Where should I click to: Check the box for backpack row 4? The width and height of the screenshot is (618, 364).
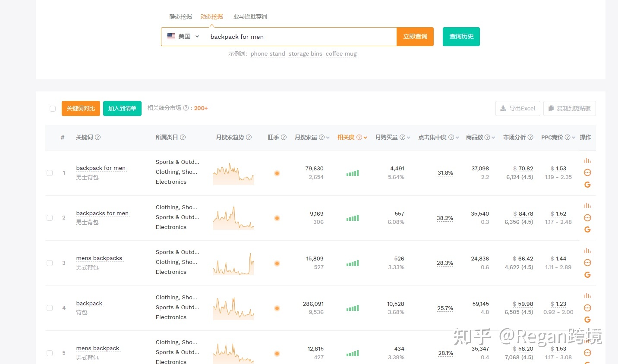point(50,308)
